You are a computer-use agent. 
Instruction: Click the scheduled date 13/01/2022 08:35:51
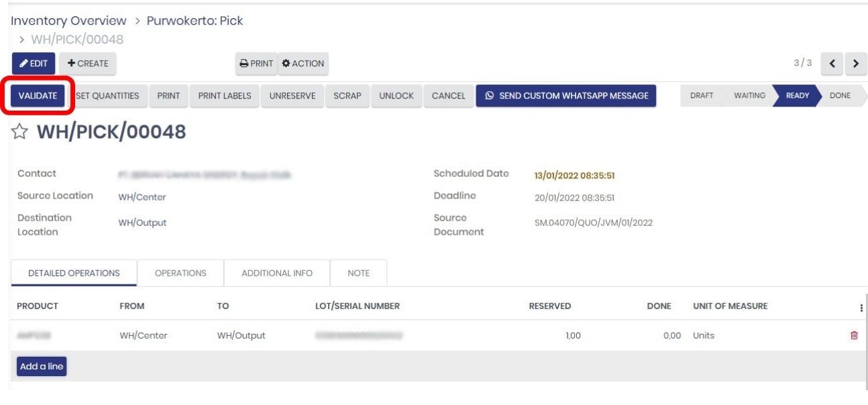[575, 176]
